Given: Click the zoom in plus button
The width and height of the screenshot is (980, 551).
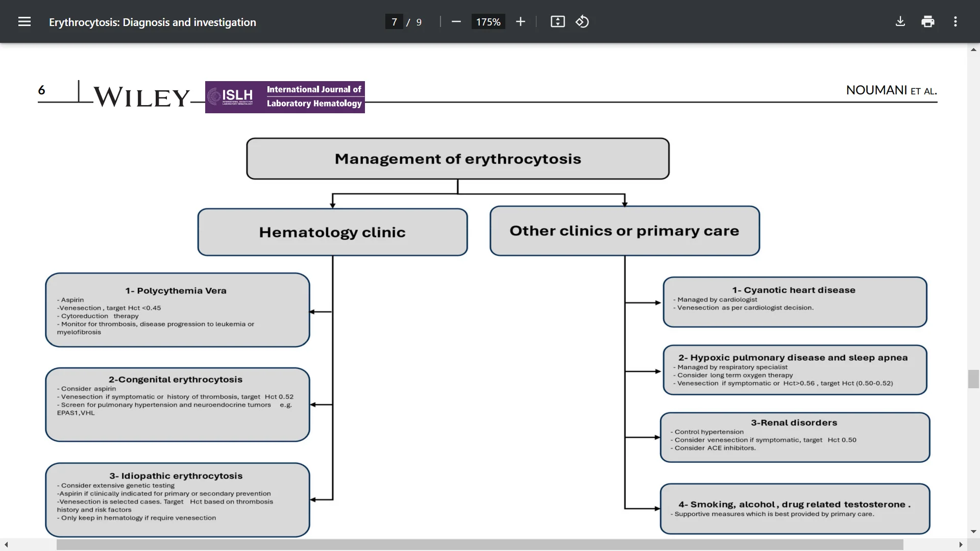Looking at the screenshot, I should coord(520,22).
